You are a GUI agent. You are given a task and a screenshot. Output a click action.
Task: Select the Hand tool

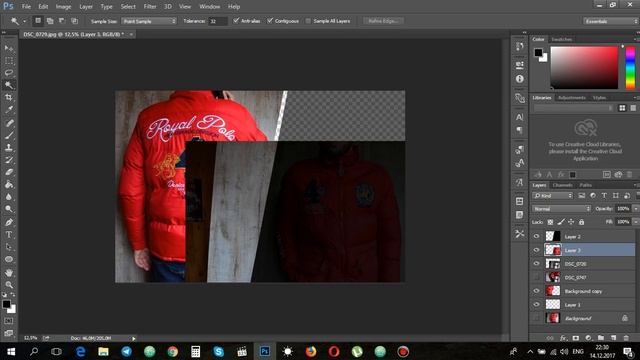[9, 272]
